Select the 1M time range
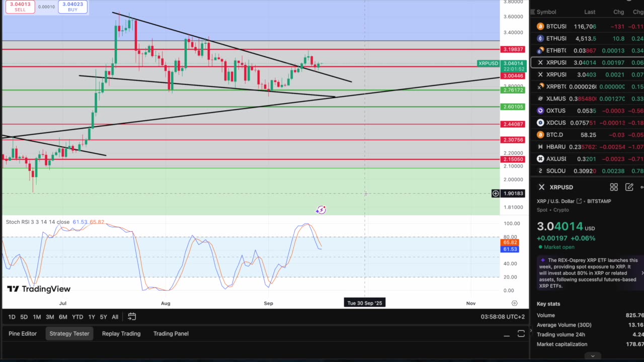Image resolution: width=644 pixels, height=362 pixels. tap(37, 317)
